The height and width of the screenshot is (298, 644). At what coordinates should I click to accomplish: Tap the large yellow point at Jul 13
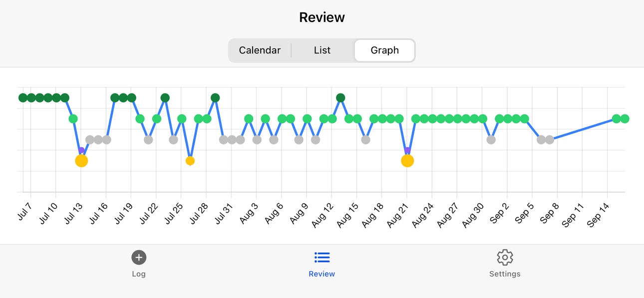tap(81, 160)
